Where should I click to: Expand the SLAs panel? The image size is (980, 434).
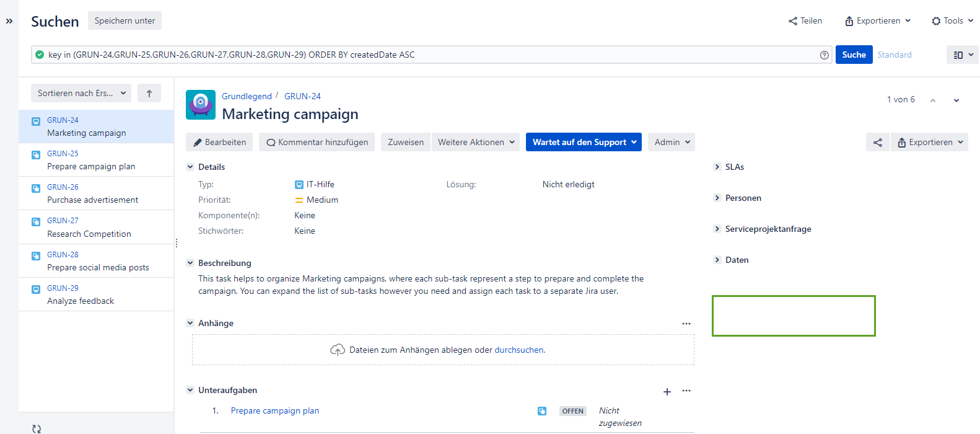tap(717, 167)
